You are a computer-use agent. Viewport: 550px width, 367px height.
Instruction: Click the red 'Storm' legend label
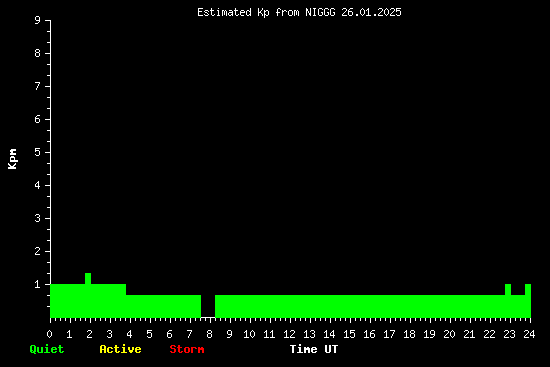[187, 349]
